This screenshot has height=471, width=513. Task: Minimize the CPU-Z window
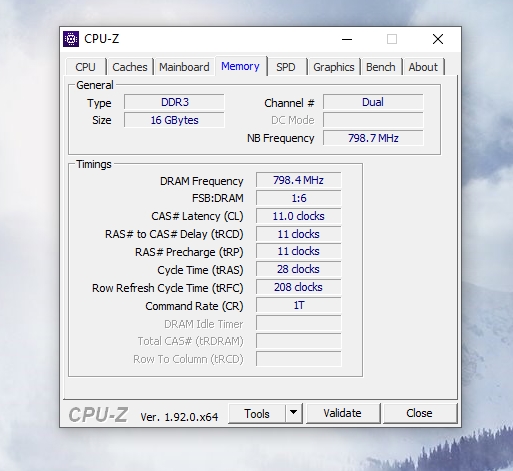(x=347, y=39)
